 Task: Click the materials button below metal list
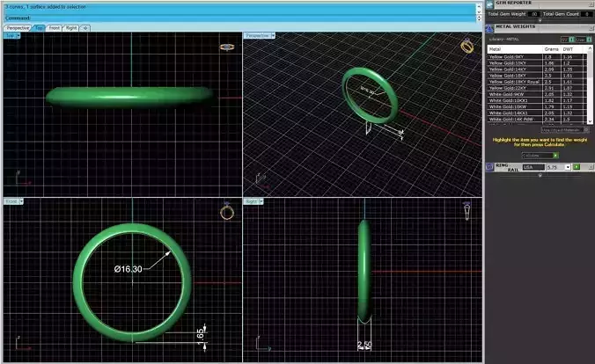pyautogui.click(x=565, y=130)
